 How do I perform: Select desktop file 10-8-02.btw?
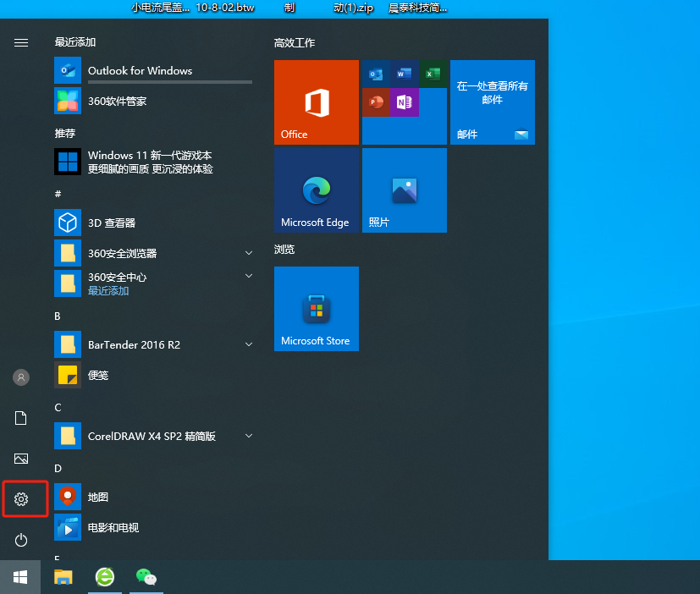click(x=225, y=8)
